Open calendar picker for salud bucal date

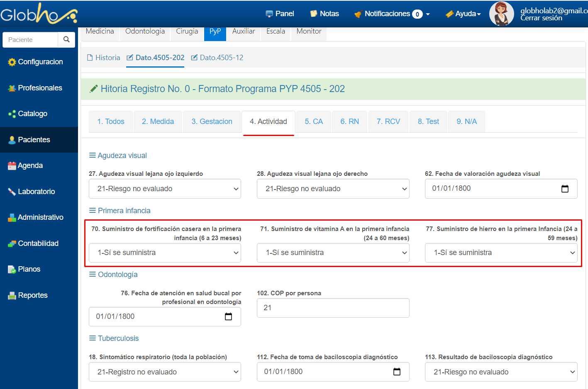(x=228, y=317)
